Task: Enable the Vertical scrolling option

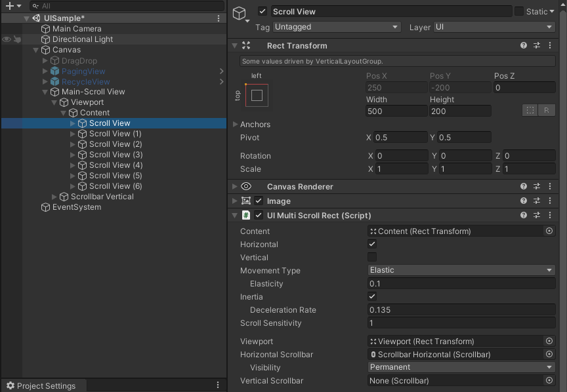Action: (372, 257)
